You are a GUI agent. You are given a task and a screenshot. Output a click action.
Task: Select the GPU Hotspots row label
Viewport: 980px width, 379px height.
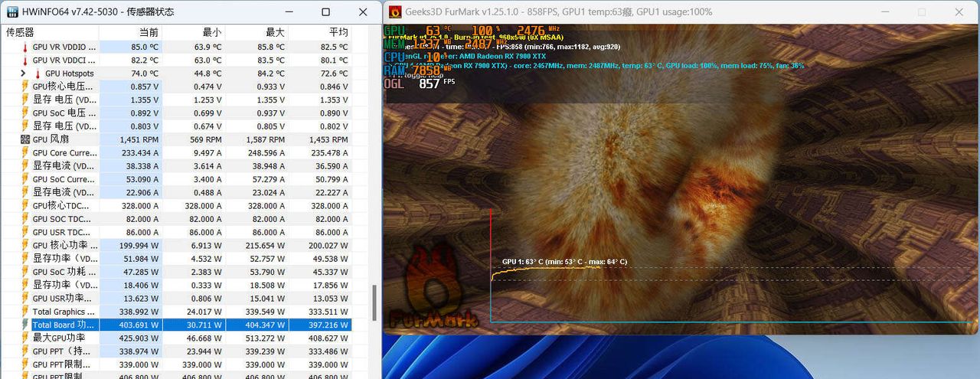pyautogui.click(x=70, y=74)
